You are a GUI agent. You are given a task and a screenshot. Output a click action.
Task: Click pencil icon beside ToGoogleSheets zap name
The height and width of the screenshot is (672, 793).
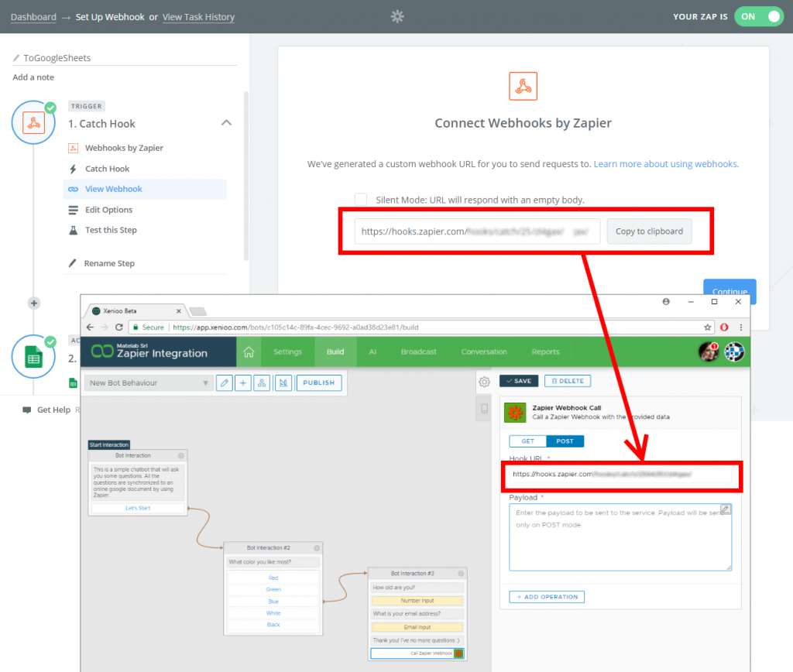(x=16, y=58)
